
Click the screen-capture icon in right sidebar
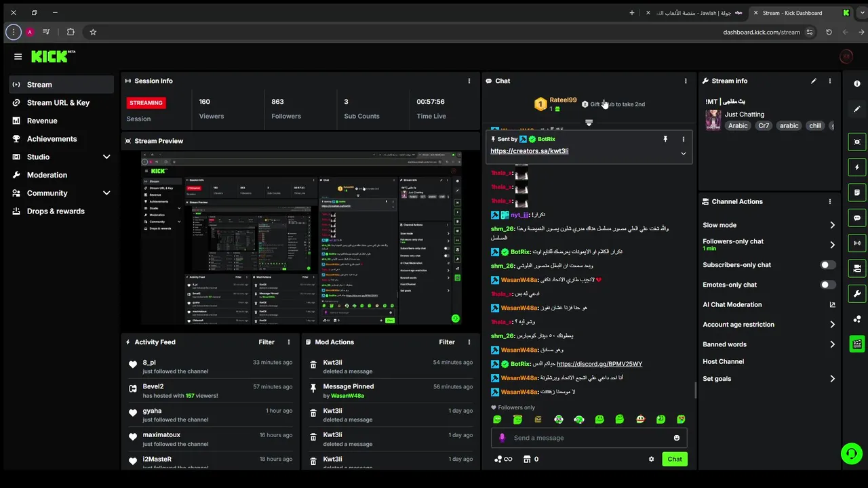click(857, 142)
